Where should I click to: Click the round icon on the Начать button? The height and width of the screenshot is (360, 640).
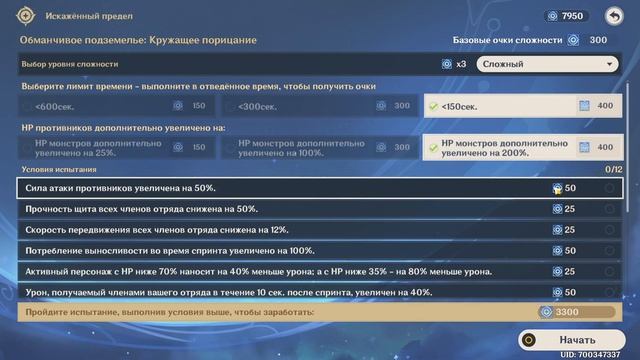click(x=529, y=340)
